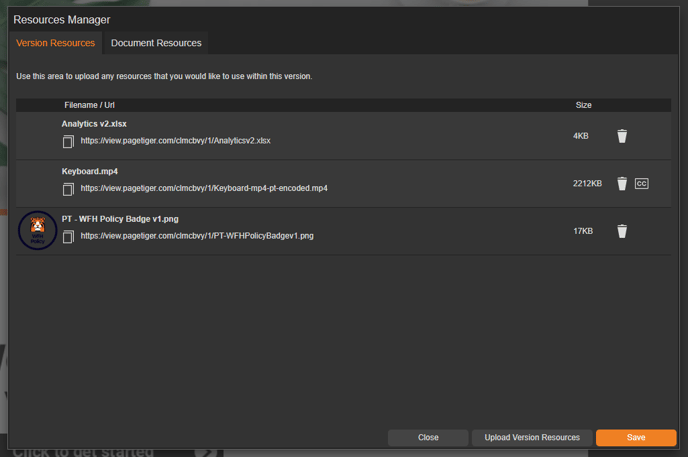The height and width of the screenshot is (457, 688).
Task: Copy the Keyboard.mp4 URL using copy icon
Action: click(69, 189)
